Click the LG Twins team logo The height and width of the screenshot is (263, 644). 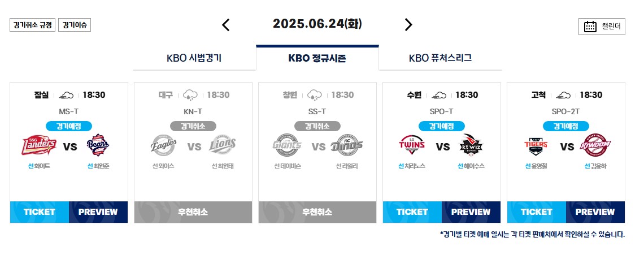412,146
